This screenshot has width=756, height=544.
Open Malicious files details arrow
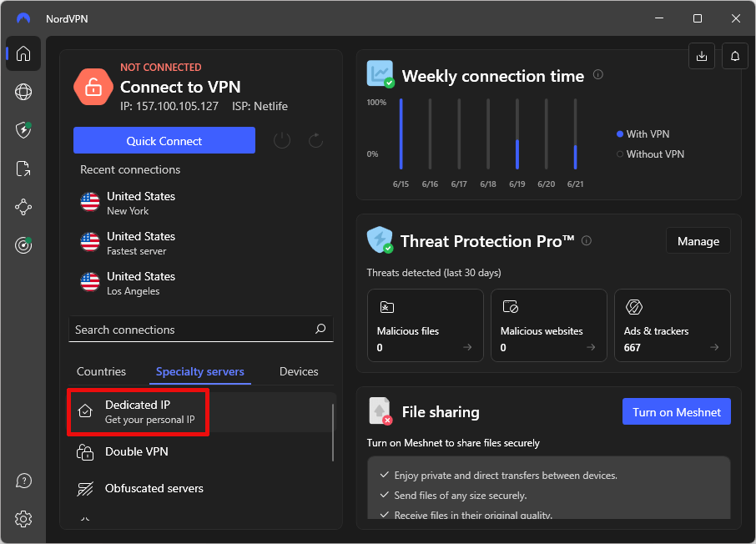point(467,347)
